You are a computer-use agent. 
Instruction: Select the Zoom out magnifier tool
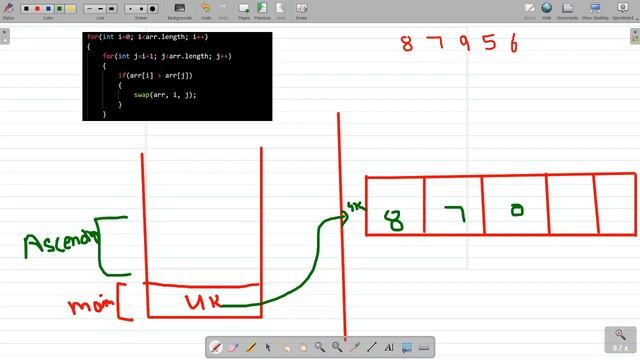337,347
